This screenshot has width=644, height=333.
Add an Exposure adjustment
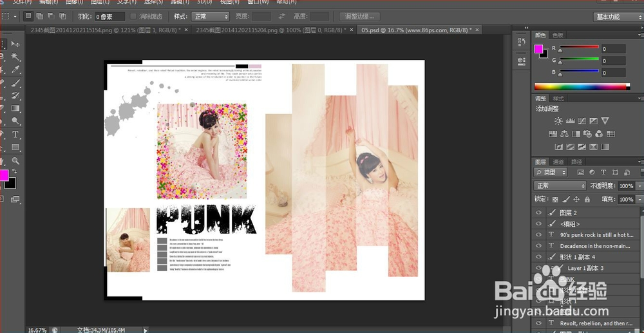[593, 120]
